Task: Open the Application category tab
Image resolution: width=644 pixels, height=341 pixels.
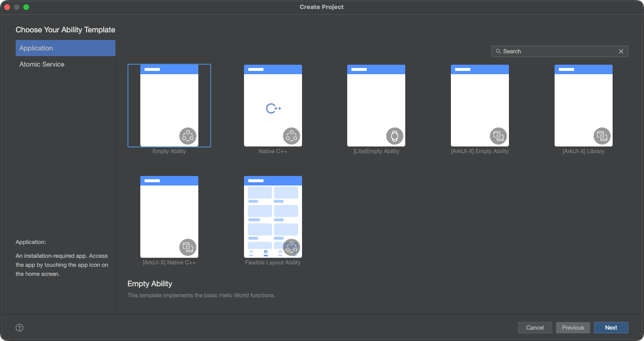Action: click(x=66, y=48)
